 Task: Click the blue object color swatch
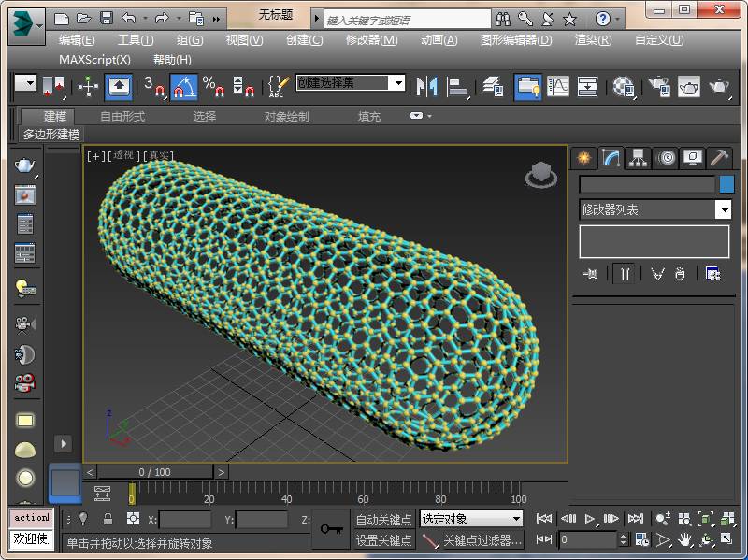coord(726,184)
